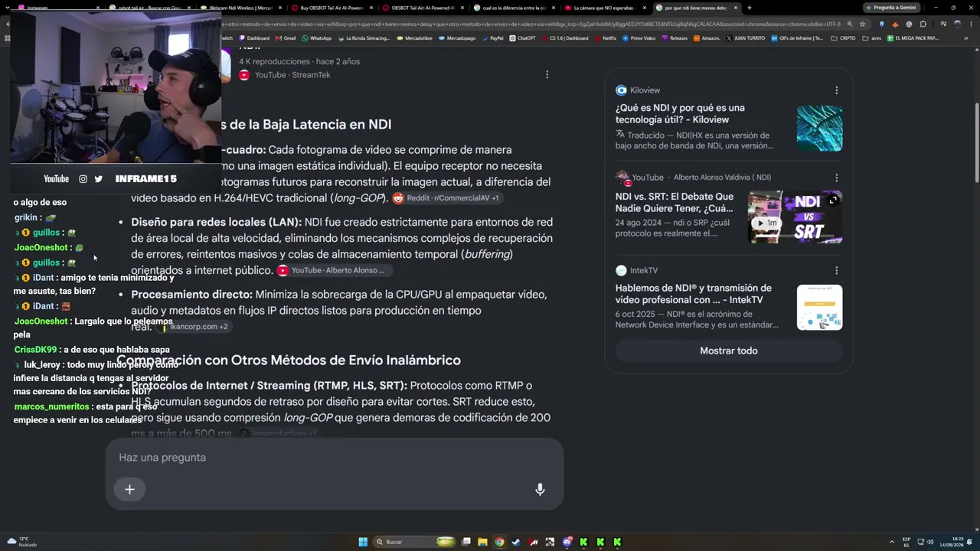
Task: Click the red extension icon in toolbar
Action: click(895, 24)
